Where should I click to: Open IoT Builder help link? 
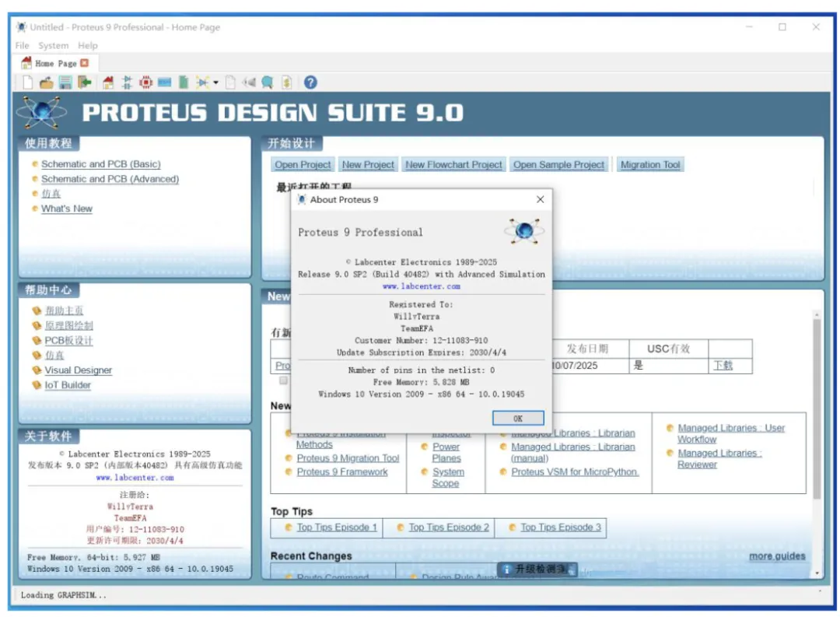tap(68, 385)
